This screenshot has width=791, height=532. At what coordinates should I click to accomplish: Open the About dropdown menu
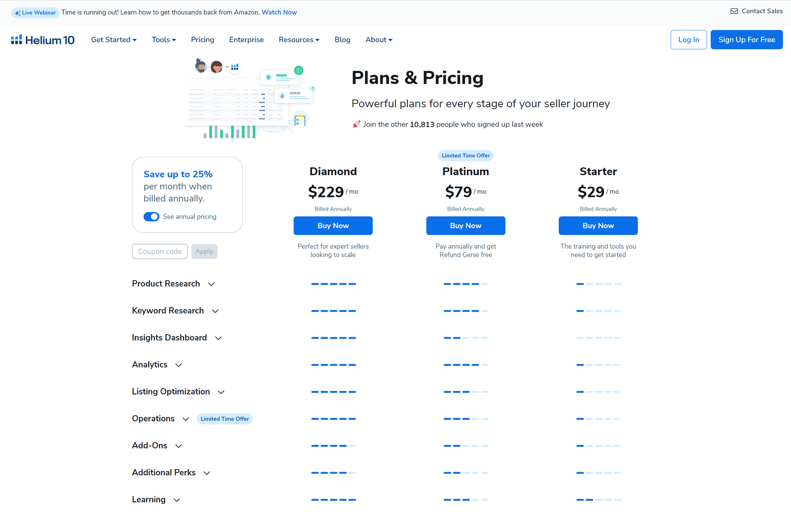379,40
